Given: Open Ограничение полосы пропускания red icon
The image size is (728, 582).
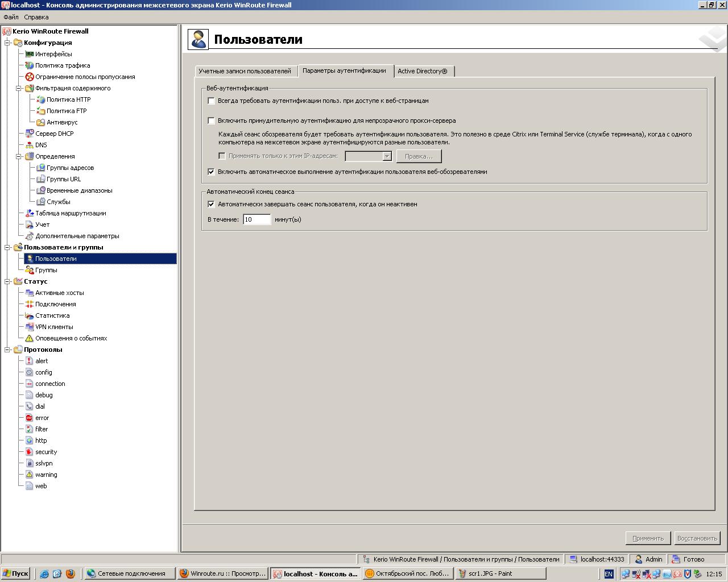Looking at the screenshot, I should pyautogui.click(x=30, y=77).
